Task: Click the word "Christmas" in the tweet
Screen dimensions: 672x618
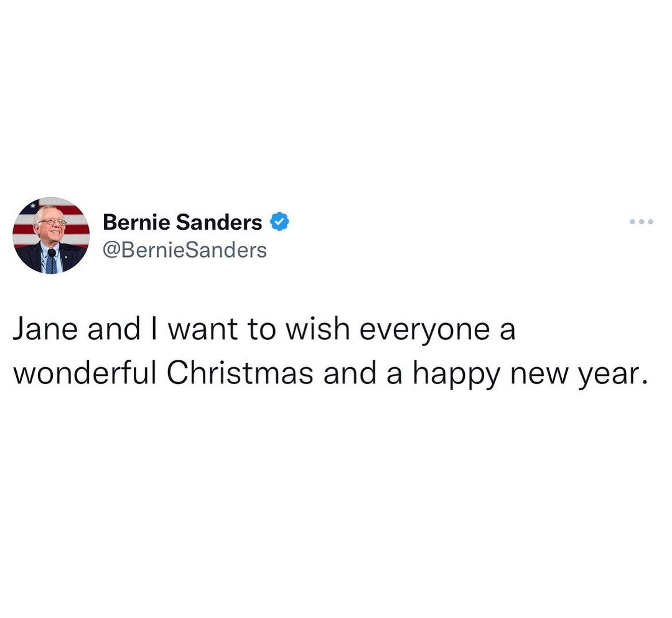Action: 240,373
